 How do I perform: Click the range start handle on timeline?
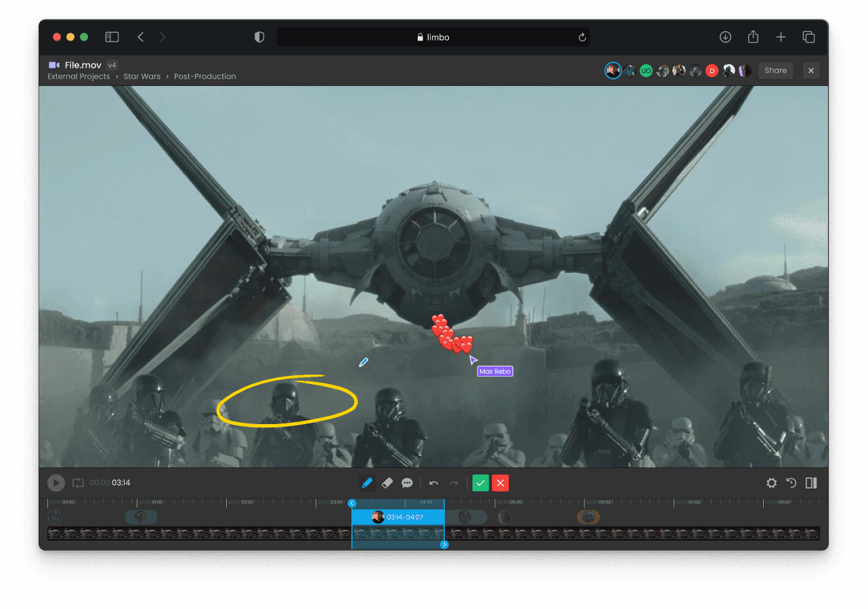coord(351,503)
